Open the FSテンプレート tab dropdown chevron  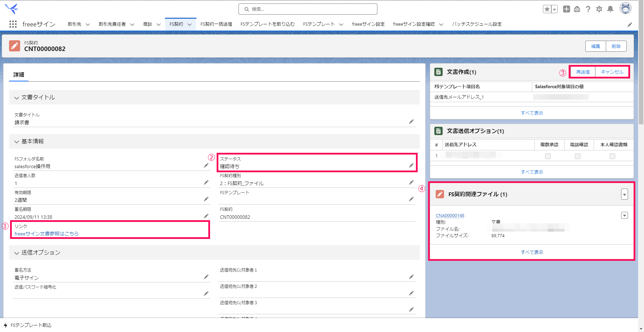(341, 24)
